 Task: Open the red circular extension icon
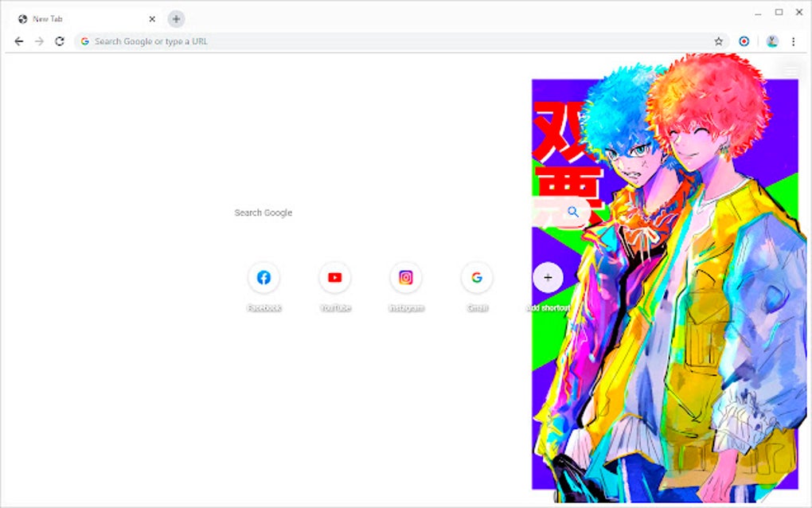(744, 41)
